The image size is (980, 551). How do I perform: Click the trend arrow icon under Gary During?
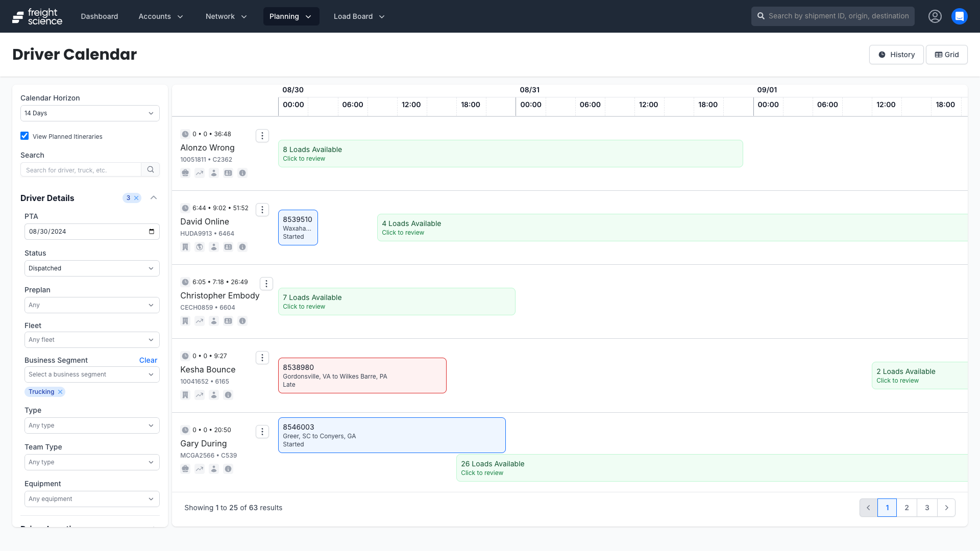[x=200, y=469]
